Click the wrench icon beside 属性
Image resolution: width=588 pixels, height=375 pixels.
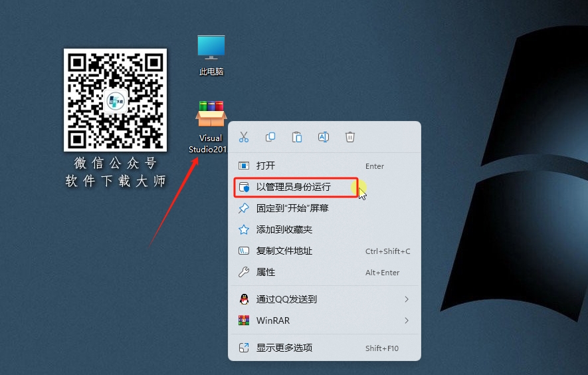244,272
